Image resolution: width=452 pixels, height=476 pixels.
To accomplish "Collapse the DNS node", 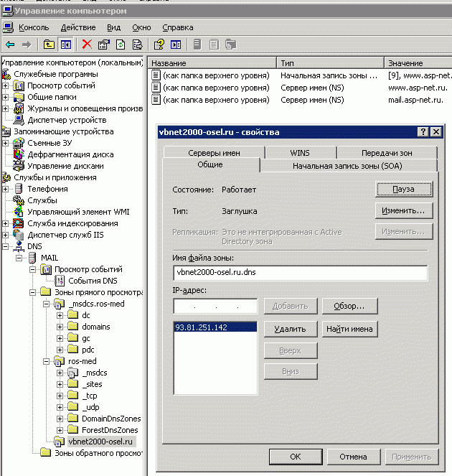I will (x=6, y=246).
